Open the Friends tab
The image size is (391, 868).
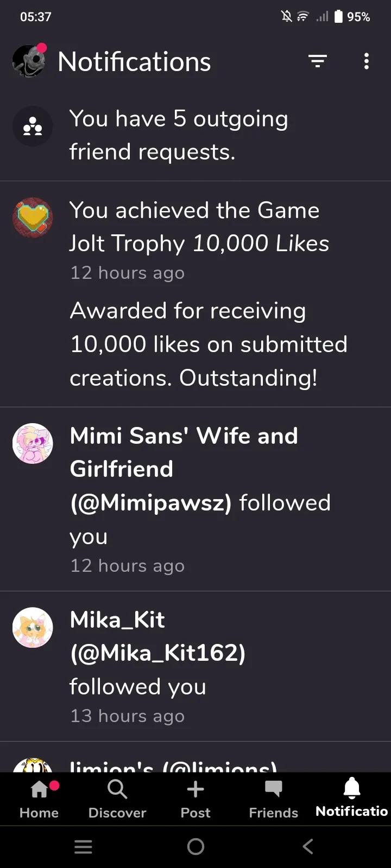274,799
